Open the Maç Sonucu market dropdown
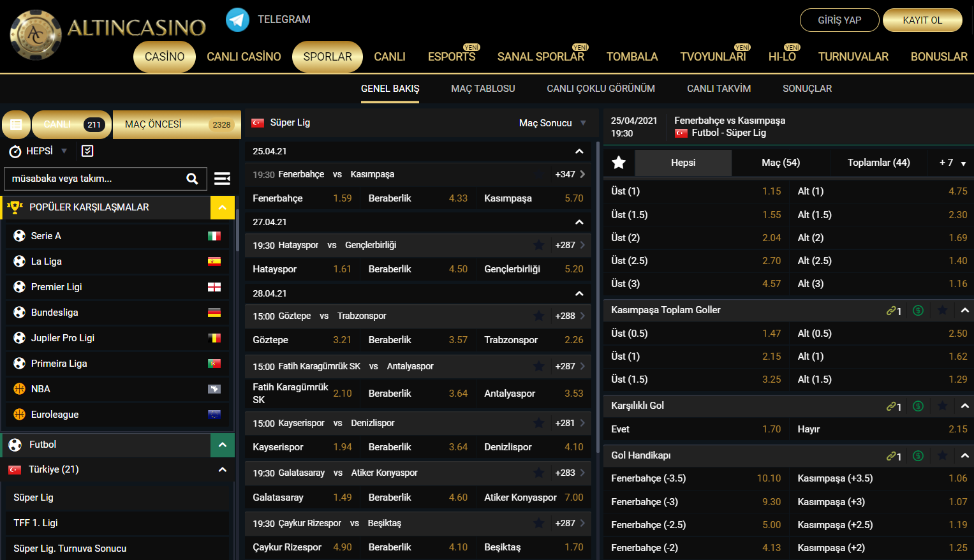974x560 pixels. [x=552, y=123]
